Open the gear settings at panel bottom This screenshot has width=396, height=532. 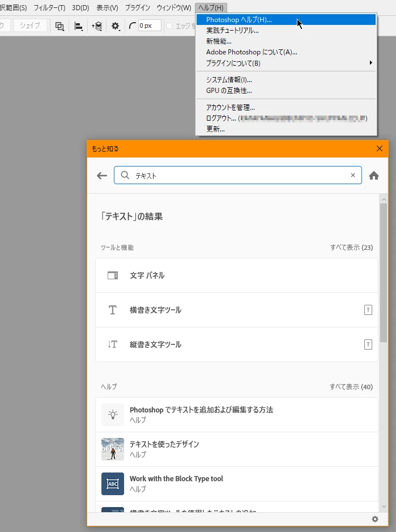click(x=375, y=519)
